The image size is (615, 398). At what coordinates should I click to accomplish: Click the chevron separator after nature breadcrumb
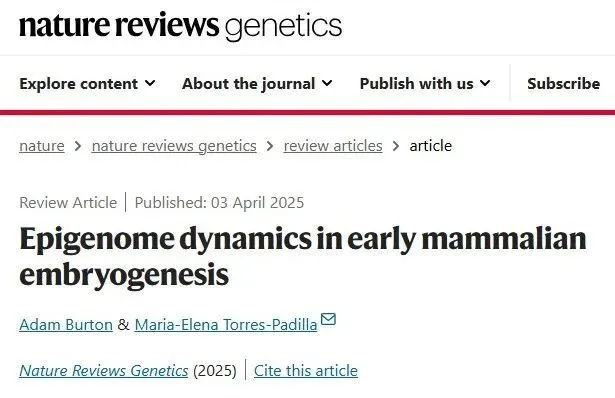point(78,146)
